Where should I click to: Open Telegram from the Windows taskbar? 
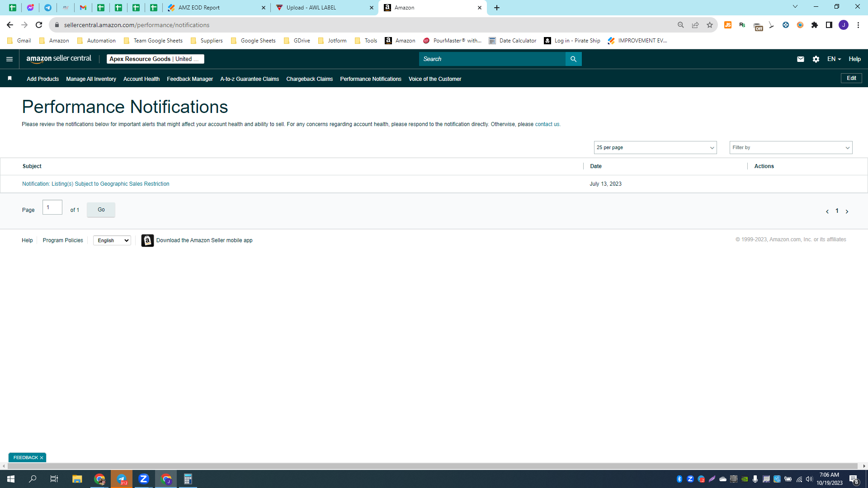pos(122,479)
